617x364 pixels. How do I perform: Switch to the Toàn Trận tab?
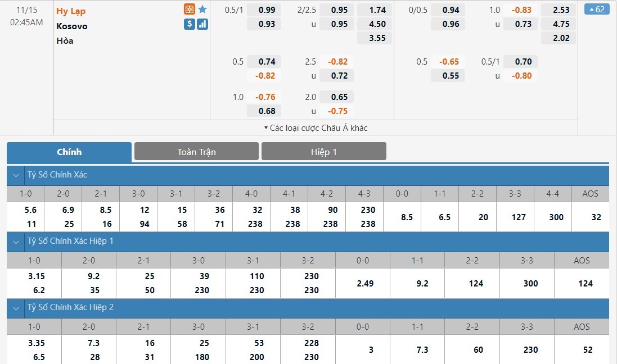point(196,152)
